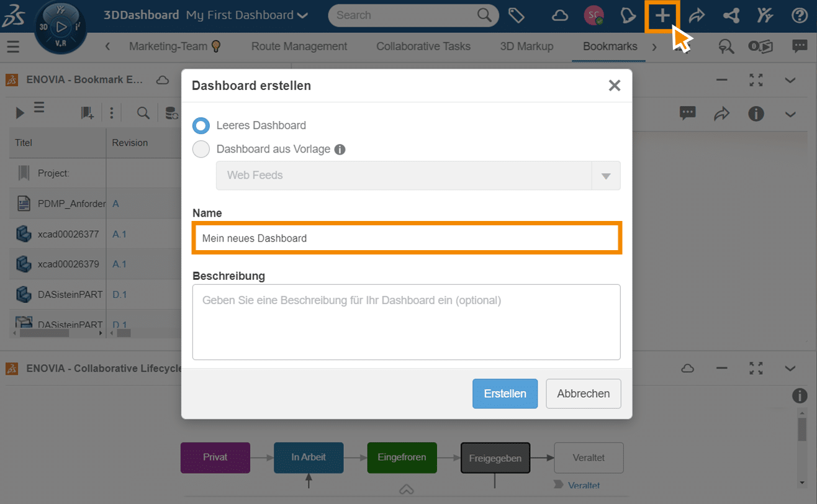817x504 pixels.
Task: Open the tag icon next to search
Action: (x=517, y=16)
